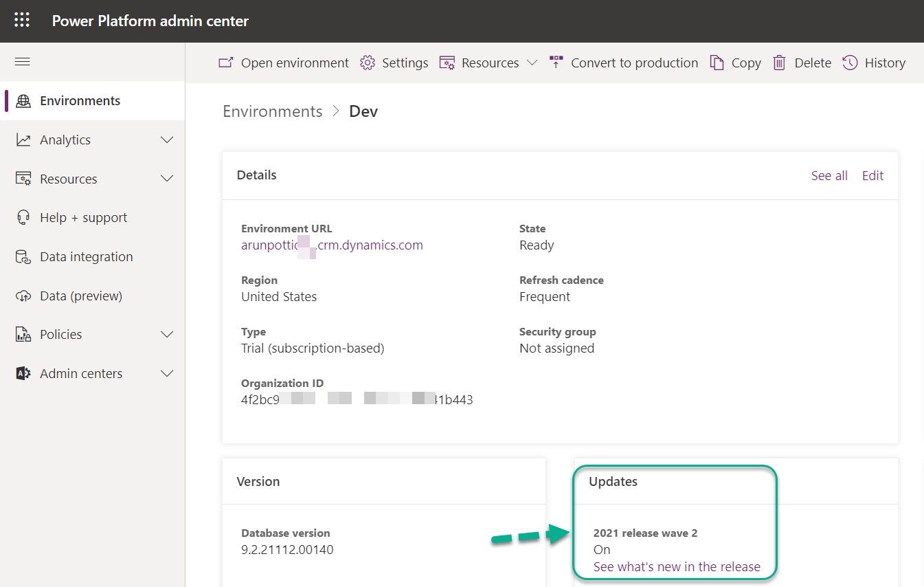The height and width of the screenshot is (587, 924).
Task: Click the Frequent refresh cadence value
Action: coord(545,297)
